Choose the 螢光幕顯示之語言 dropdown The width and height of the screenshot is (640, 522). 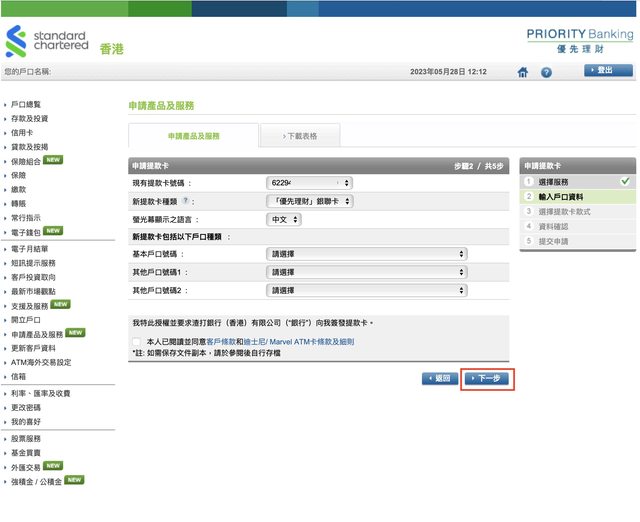(x=282, y=219)
